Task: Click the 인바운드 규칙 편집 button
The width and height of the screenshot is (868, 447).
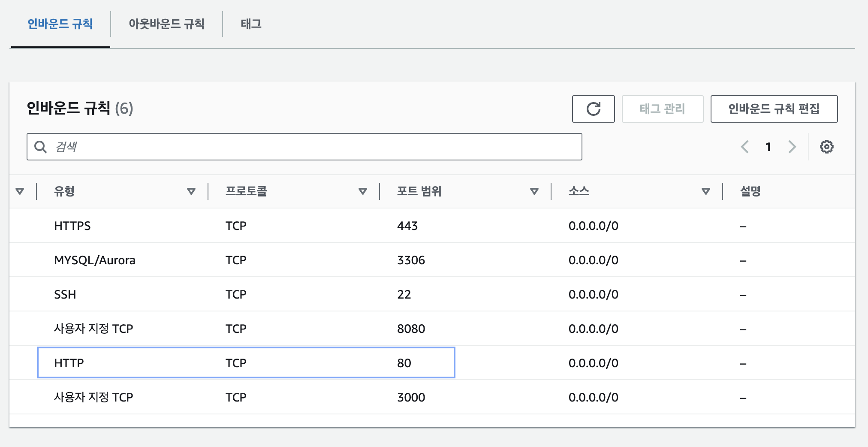Action: (x=774, y=109)
